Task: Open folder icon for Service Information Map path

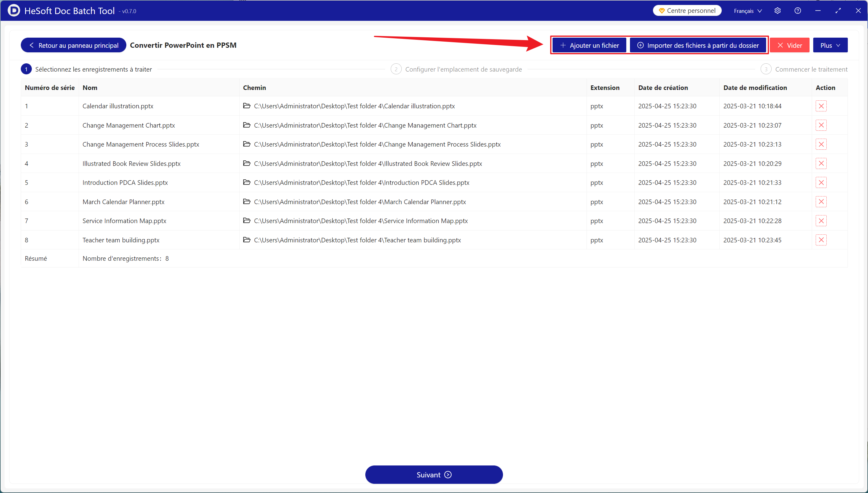Action: coord(247,220)
